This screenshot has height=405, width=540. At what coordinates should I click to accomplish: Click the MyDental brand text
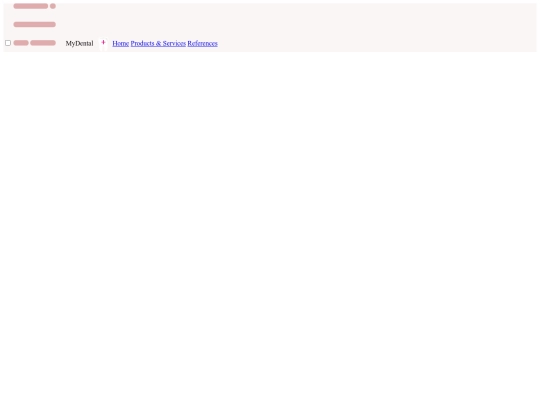point(80,43)
